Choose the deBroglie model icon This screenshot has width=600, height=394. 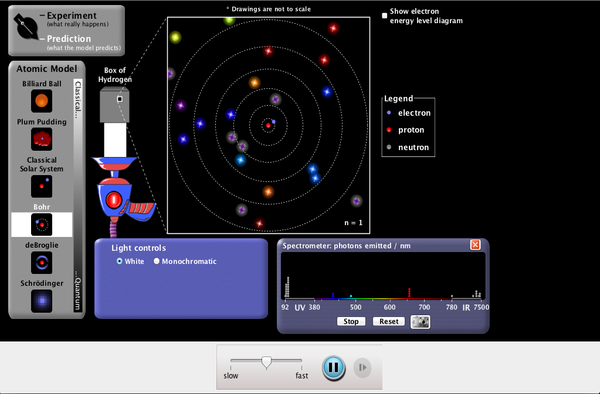(41, 263)
